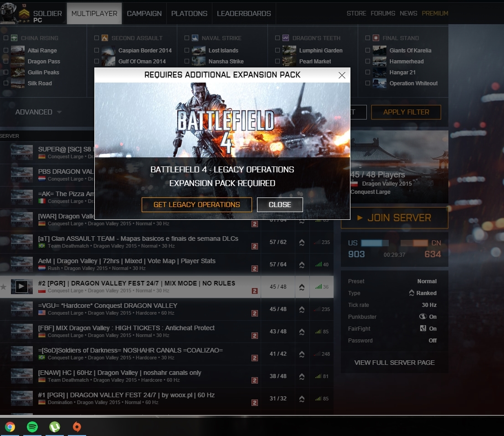Open the Platoons tab

(x=189, y=14)
